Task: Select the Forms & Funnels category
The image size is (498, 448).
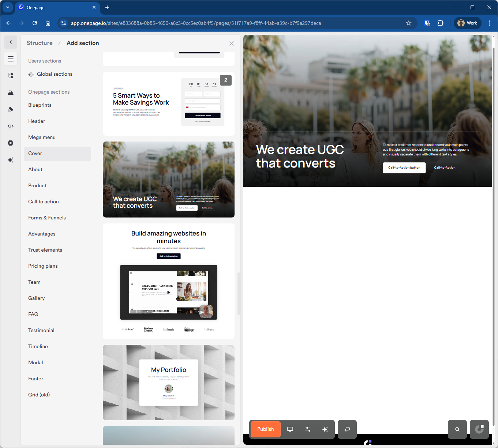Action: [57, 218]
